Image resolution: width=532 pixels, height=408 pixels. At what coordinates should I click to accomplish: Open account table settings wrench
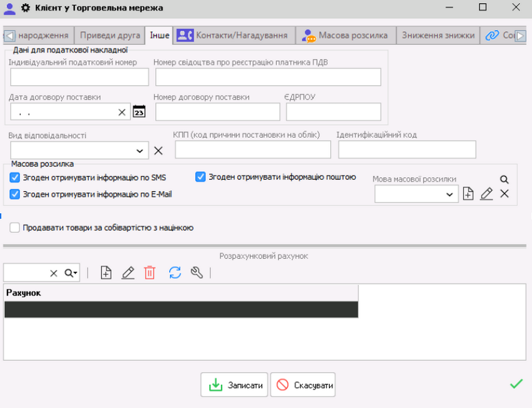[197, 273]
